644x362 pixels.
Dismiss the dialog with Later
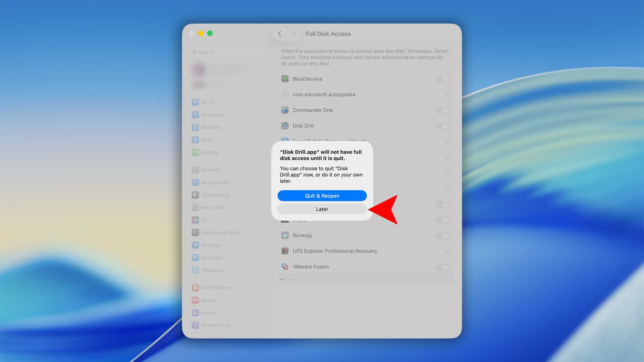pyautogui.click(x=322, y=209)
